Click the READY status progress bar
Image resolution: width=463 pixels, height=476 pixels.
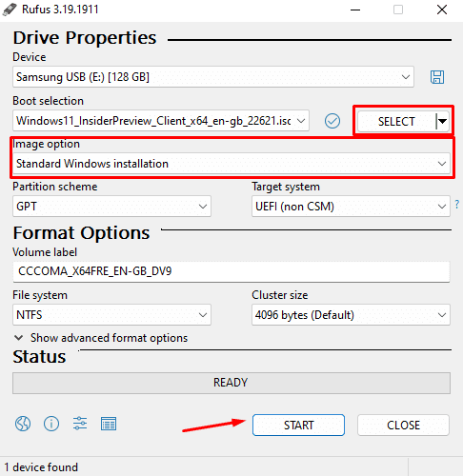click(x=231, y=383)
